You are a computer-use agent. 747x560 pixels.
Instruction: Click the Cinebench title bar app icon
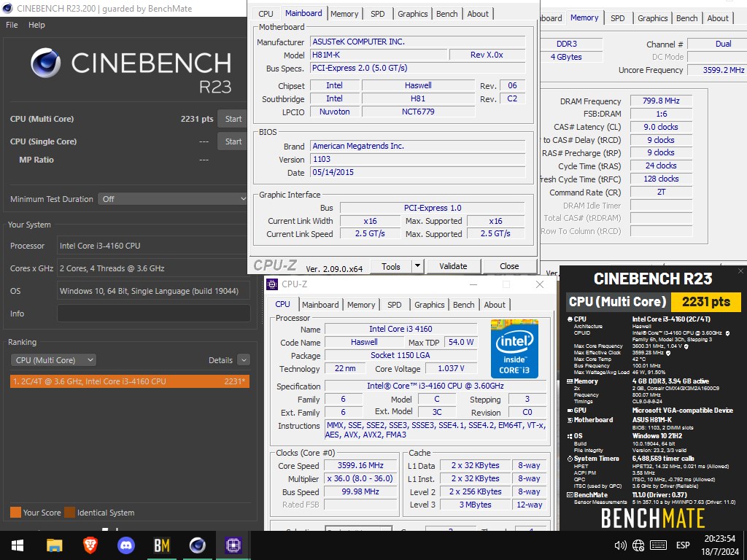7,8
